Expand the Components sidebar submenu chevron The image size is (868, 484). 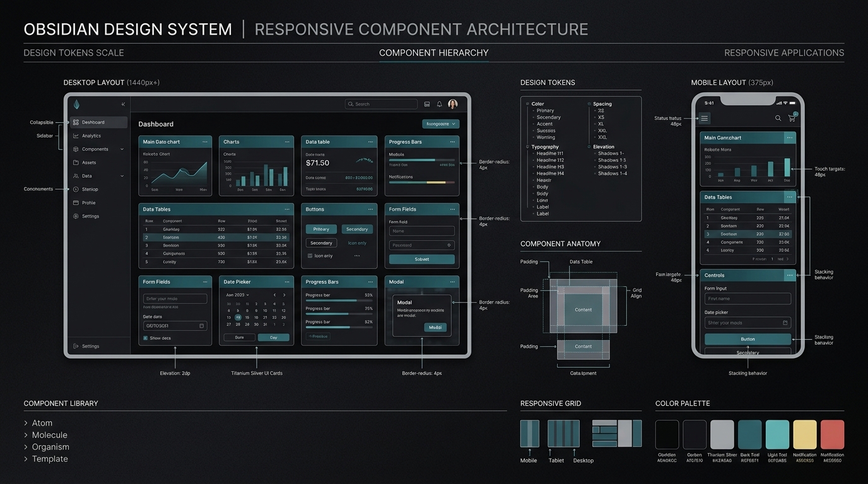pos(122,149)
